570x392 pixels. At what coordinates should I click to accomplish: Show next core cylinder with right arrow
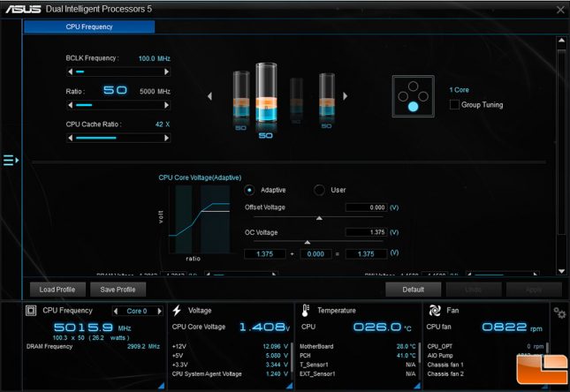tap(345, 96)
